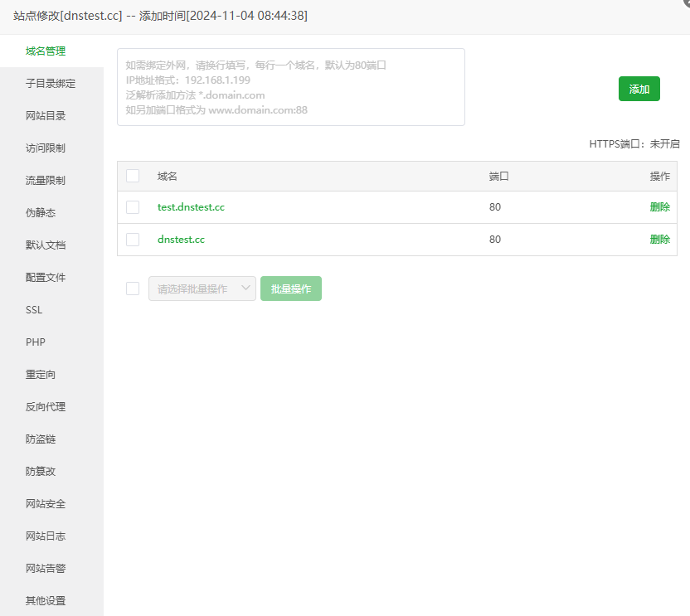Go to the 伪静态 settings tab

click(x=41, y=213)
